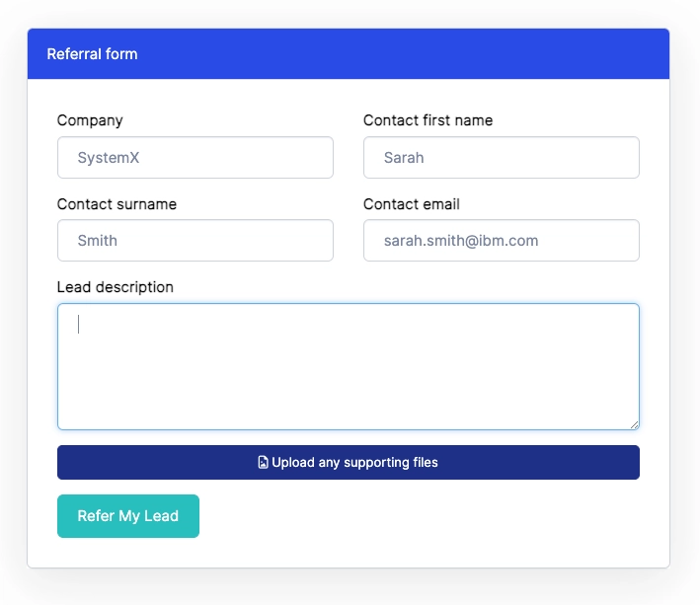
Task: Click into the Contact email field
Action: coord(501,240)
